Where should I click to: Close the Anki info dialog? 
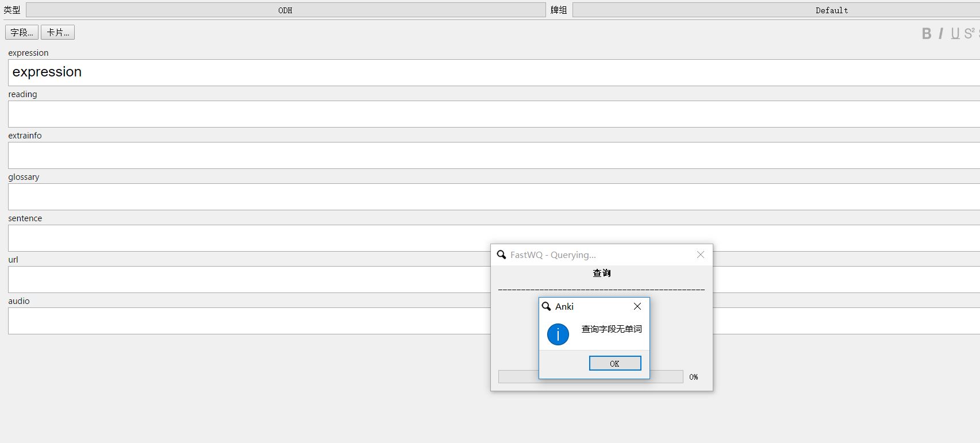637,306
